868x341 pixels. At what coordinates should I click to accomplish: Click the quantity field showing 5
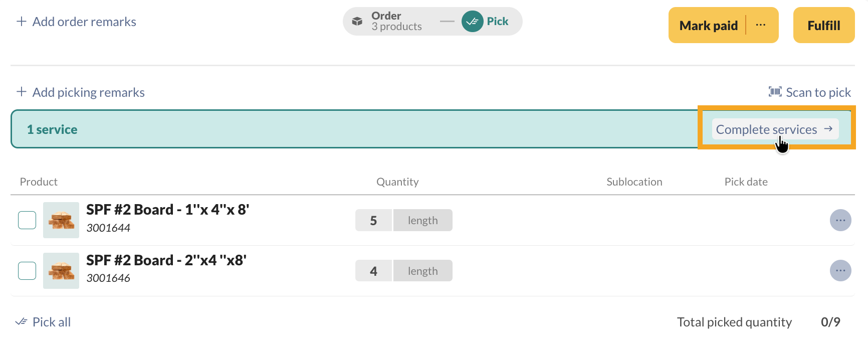pyautogui.click(x=373, y=220)
